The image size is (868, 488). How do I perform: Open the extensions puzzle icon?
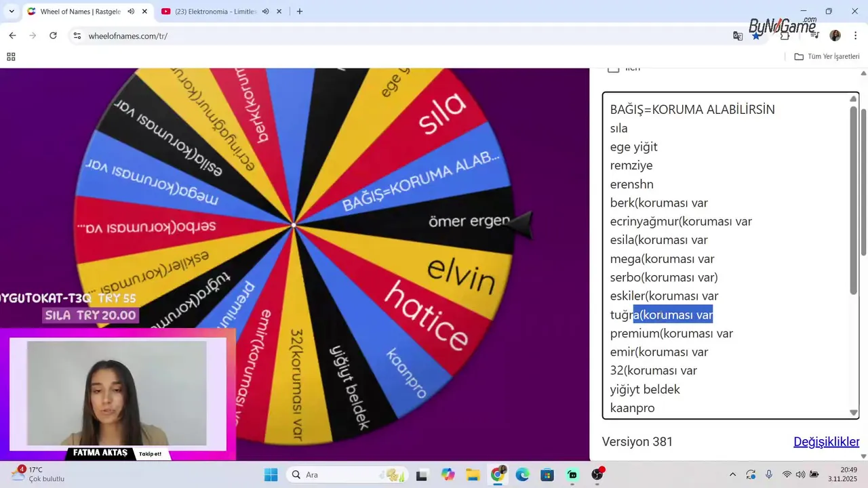coord(785,36)
